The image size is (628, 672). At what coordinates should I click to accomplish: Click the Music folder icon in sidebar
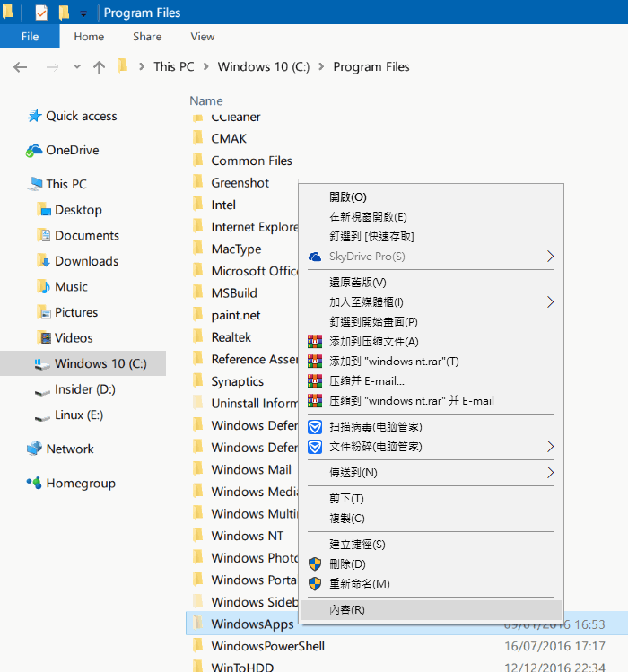coord(44,287)
